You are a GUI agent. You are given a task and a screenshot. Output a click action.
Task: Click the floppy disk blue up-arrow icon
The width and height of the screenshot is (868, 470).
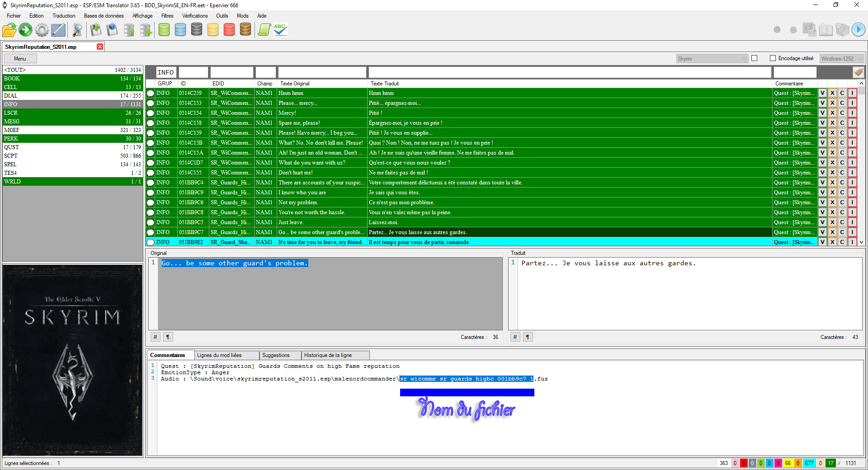pos(112,30)
